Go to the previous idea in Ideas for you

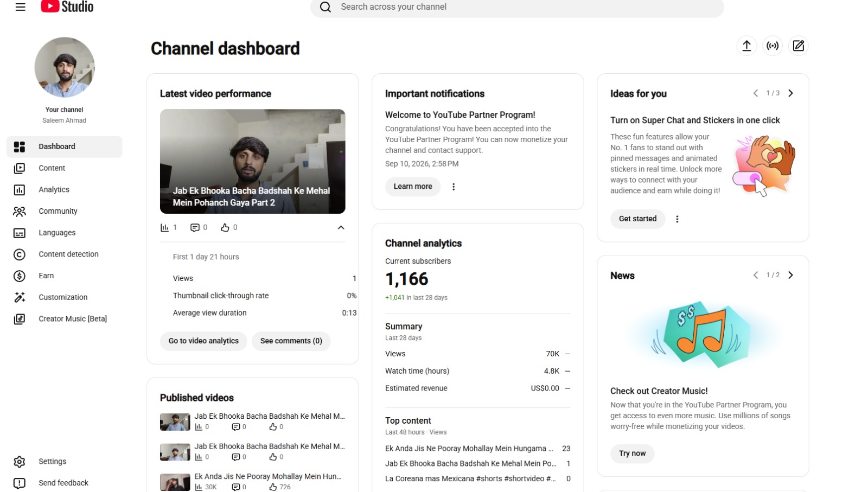756,93
